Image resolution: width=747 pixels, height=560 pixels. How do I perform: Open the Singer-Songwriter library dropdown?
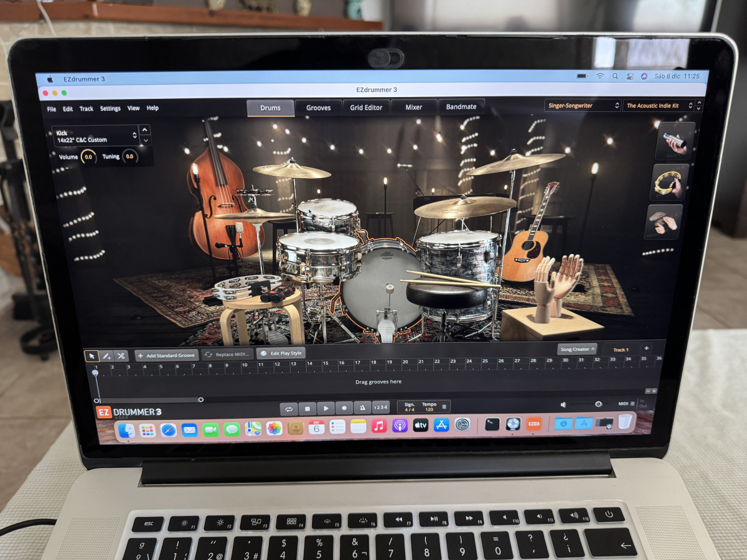click(x=583, y=106)
